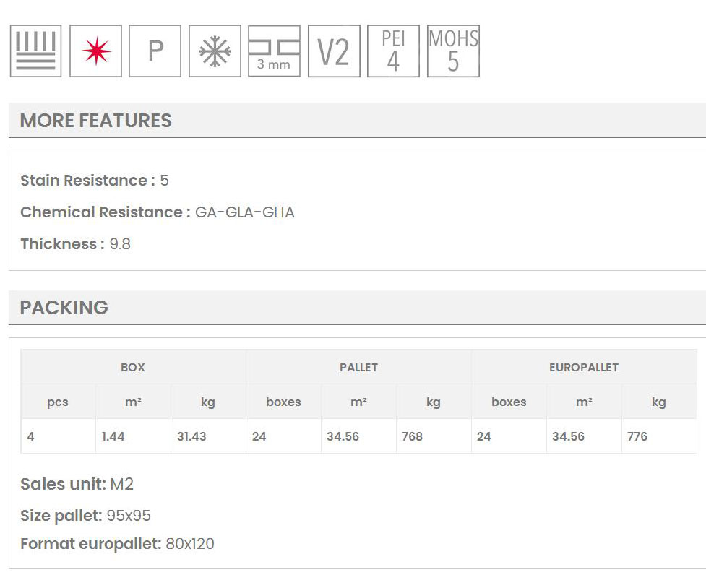Click the V2 shade variation icon
Screen dimensions: 706x588
pyautogui.click(x=334, y=51)
